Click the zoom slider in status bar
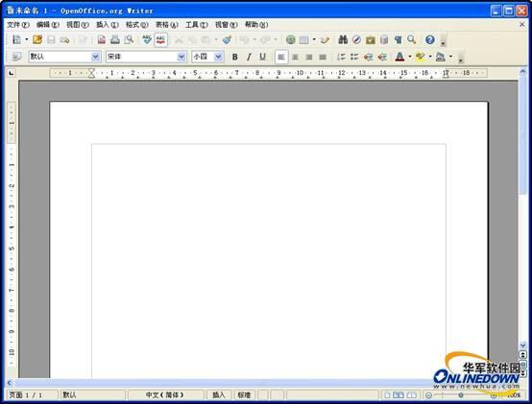Image resolution: width=532 pixels, height=404 pixels. click(461, 395)
